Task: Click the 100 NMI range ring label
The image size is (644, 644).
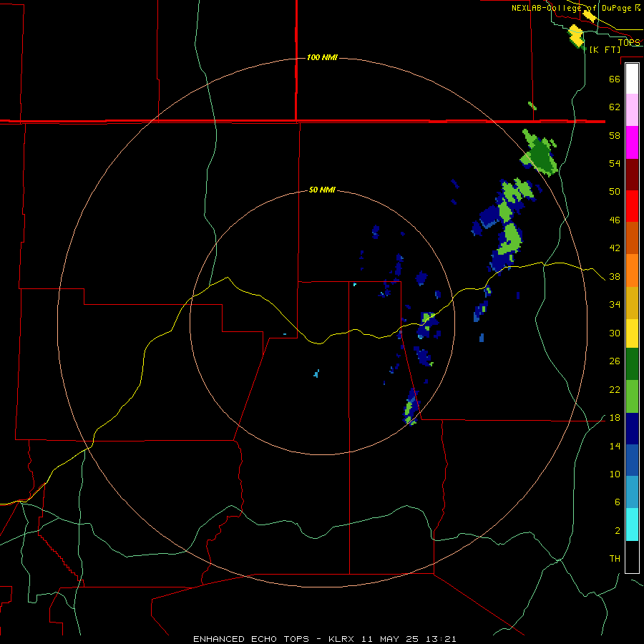Action: click(x=322, y=57)
